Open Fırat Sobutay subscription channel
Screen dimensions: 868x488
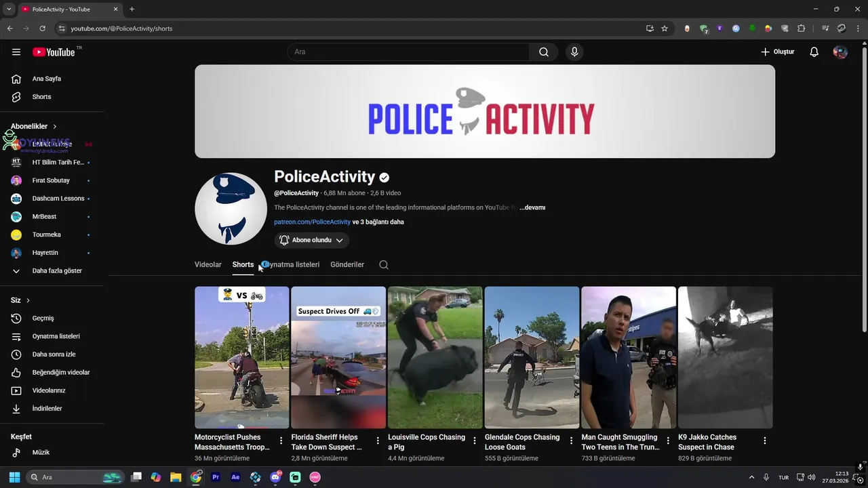tap(52, 181)
